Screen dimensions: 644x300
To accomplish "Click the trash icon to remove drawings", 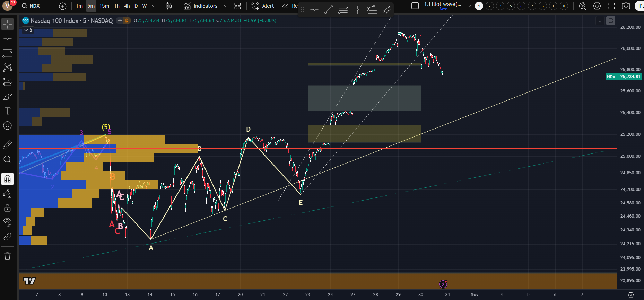I will (7, 256).
